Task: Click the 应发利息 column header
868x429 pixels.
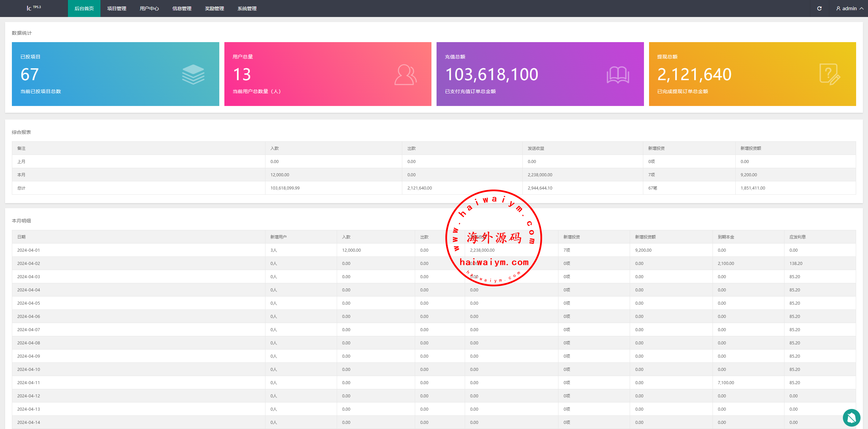Action: (797, 237)
